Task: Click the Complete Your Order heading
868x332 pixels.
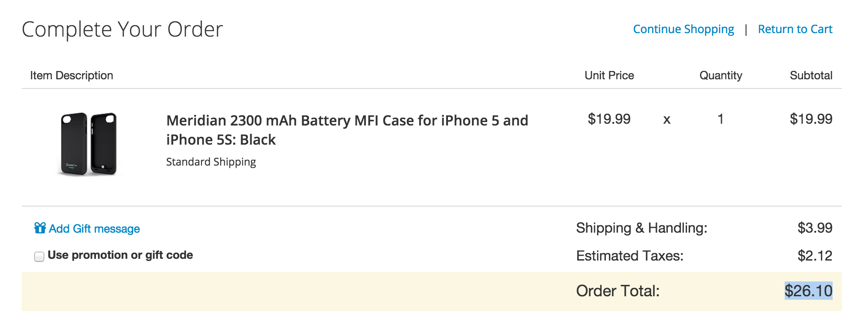Action: (x=122, y=30)
